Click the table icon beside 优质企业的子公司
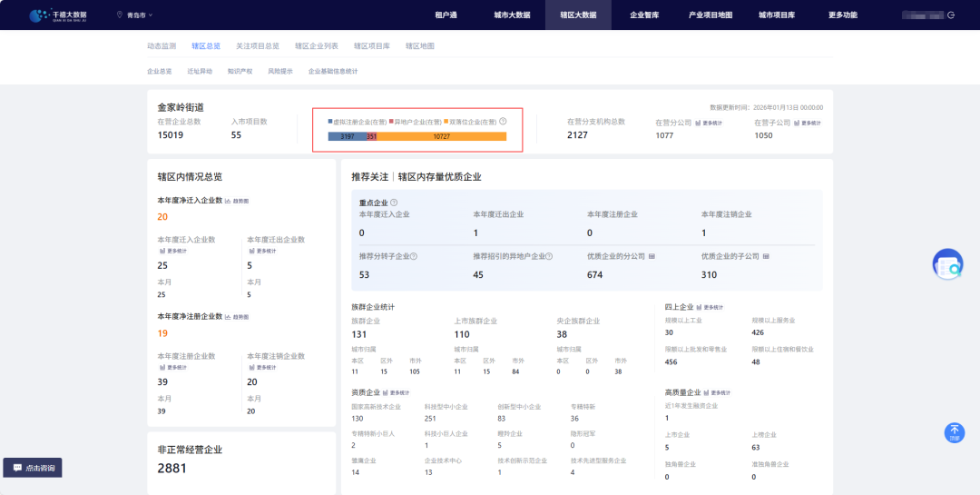Screen dimensions: 980x495 766,256
